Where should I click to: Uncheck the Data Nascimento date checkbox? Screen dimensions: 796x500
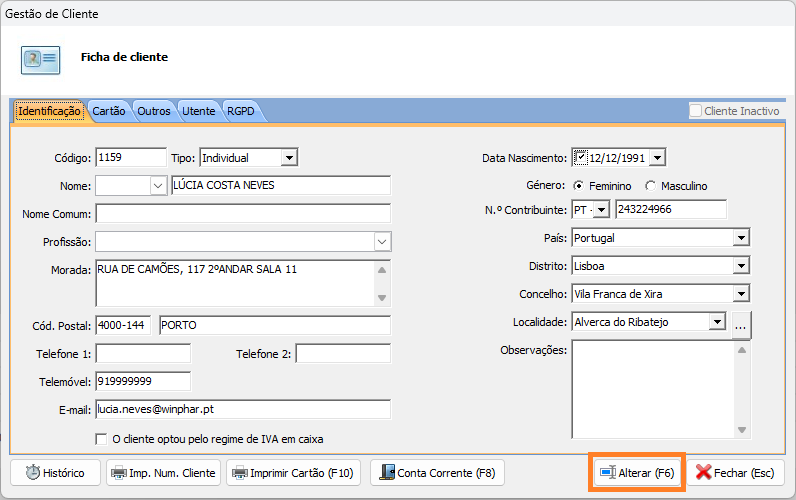(580, 157)
